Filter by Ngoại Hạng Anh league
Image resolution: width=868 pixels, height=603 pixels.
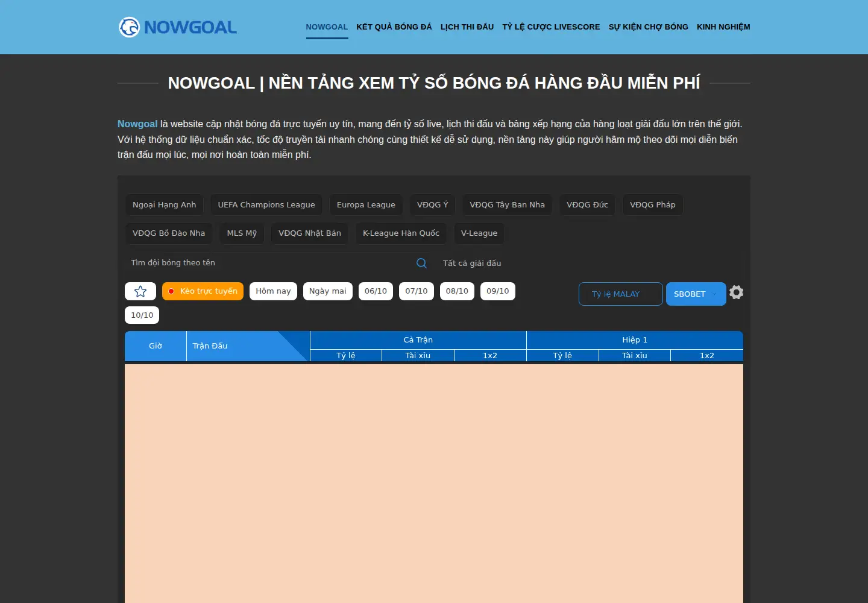(x=165, y=205)
